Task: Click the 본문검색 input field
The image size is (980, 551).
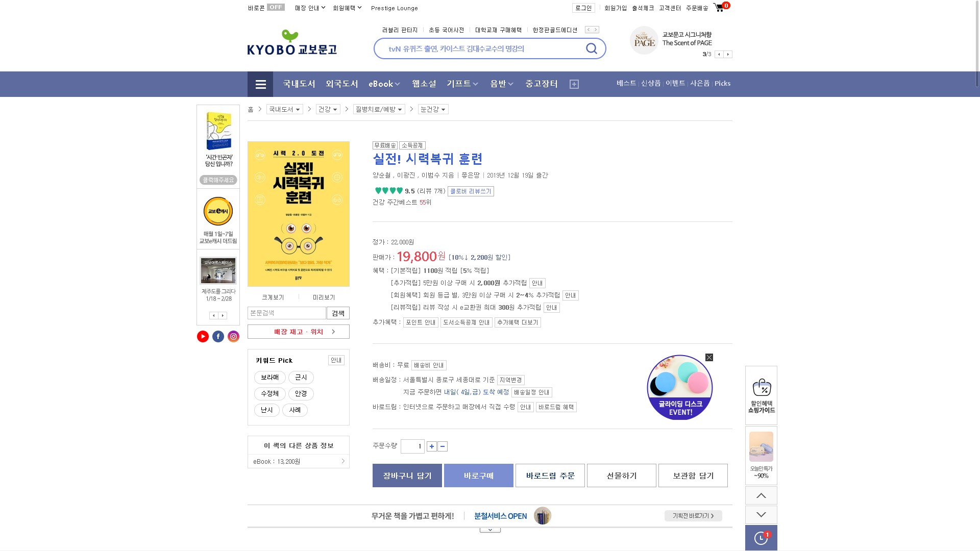Action: 287,313
